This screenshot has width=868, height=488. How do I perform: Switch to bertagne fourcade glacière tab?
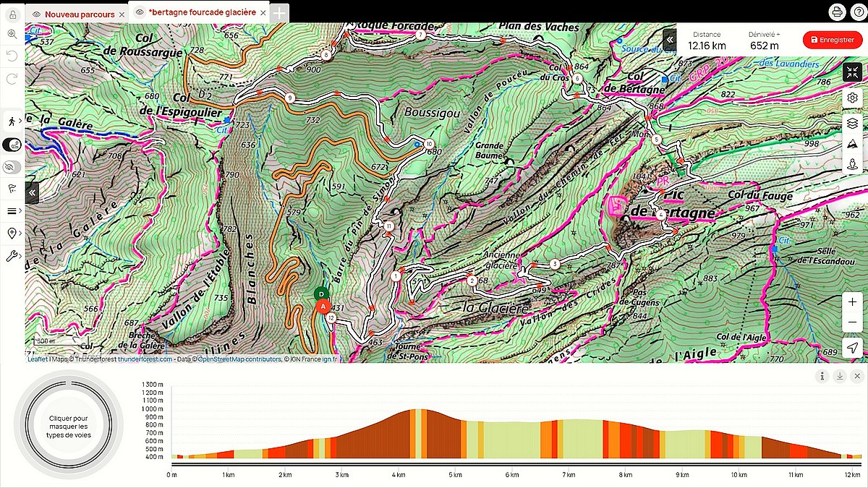202,12
